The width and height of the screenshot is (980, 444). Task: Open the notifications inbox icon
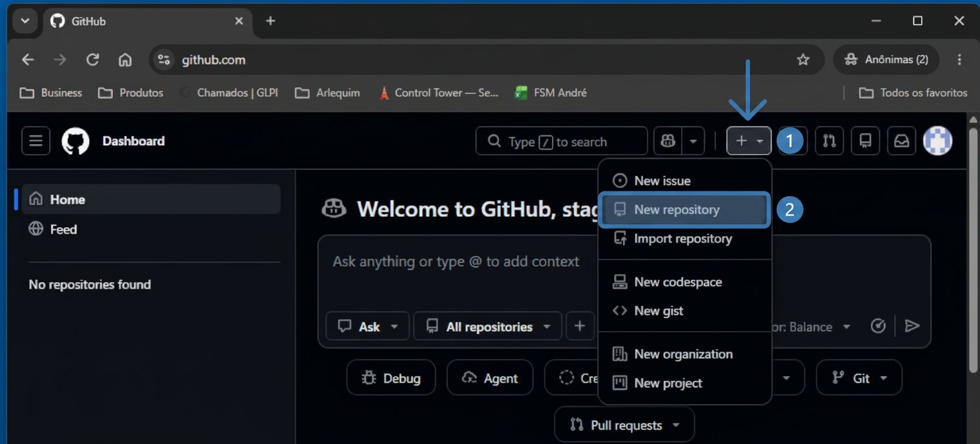(902, 141)
